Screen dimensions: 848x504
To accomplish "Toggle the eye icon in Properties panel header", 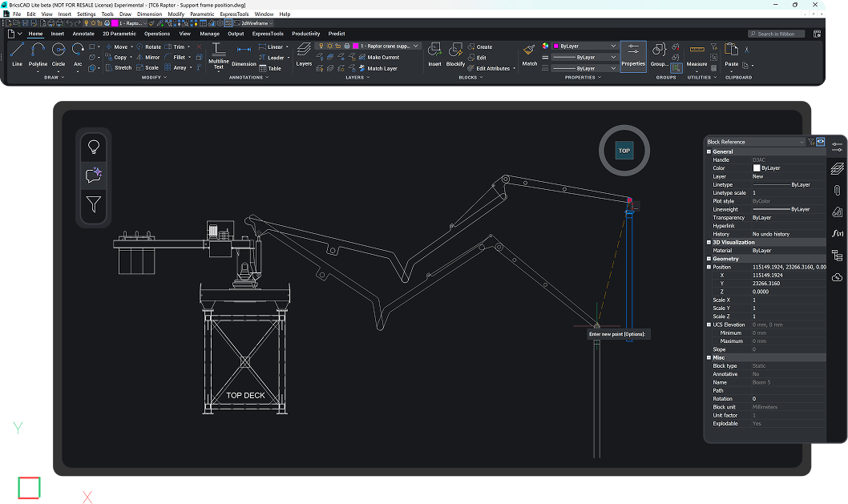I will tap(821, 142).
